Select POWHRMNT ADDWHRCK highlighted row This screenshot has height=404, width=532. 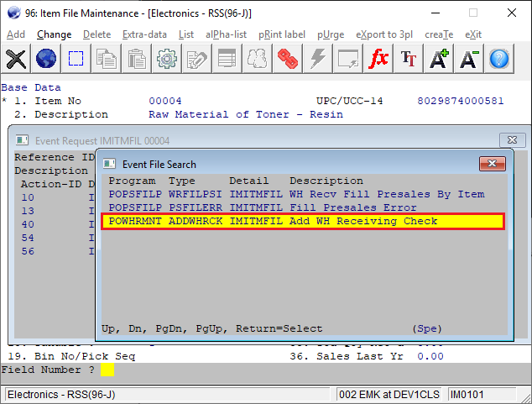(303, 221)
